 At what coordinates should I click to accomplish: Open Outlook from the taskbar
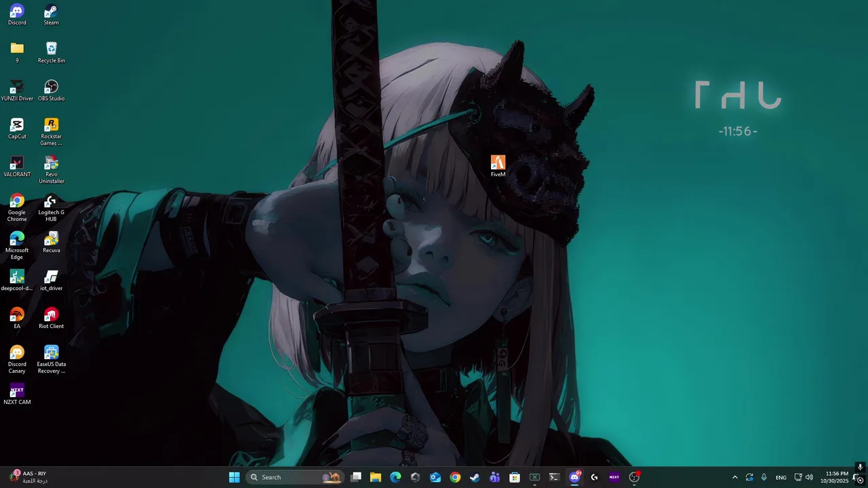(x=435, y=477)
